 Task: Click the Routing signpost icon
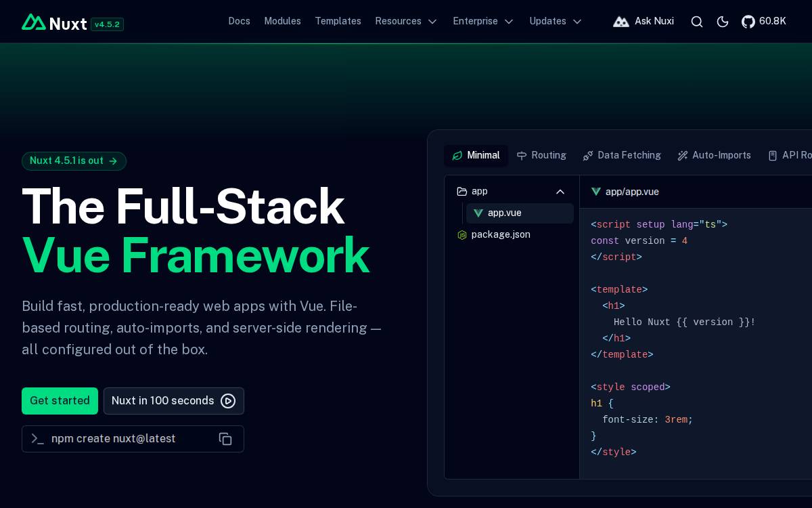(x=522, y=156)
